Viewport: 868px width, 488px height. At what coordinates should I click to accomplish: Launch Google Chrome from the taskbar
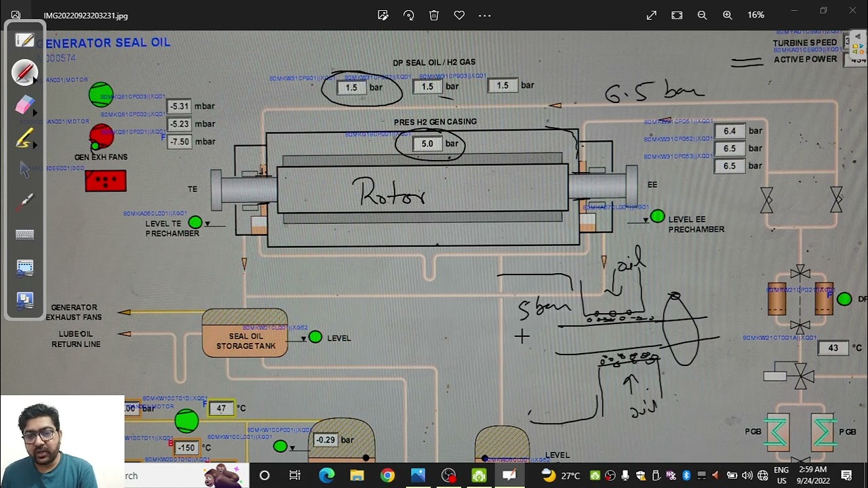pos(387,475)
